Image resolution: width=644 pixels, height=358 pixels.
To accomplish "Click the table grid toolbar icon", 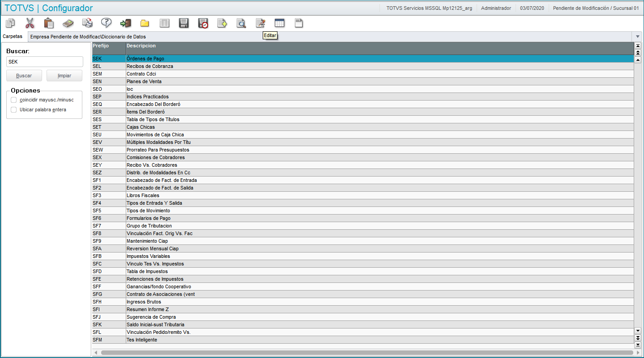I will pos(279,23).
